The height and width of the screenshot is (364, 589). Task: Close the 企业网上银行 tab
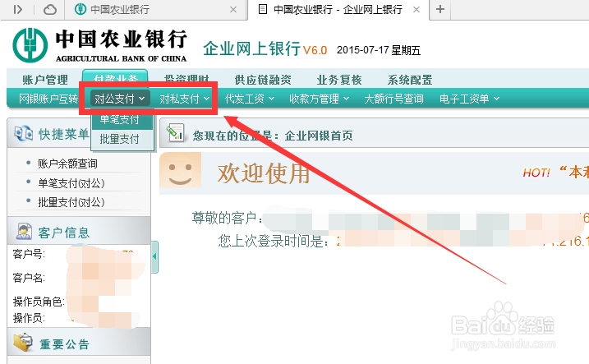click(x=416, y=9)
